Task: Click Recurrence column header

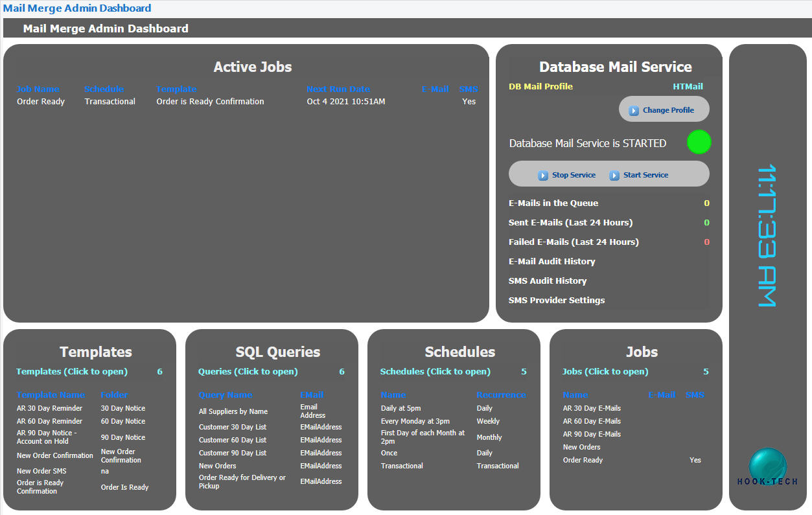Action: pos(501,395)
